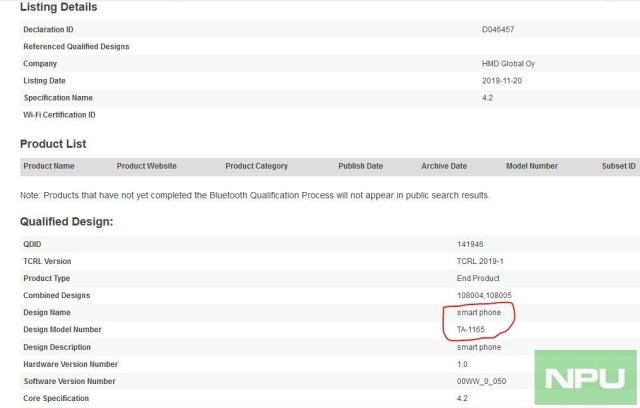Select company name HMD Global Oy
The image size is (640, 408).
(508, 64)
